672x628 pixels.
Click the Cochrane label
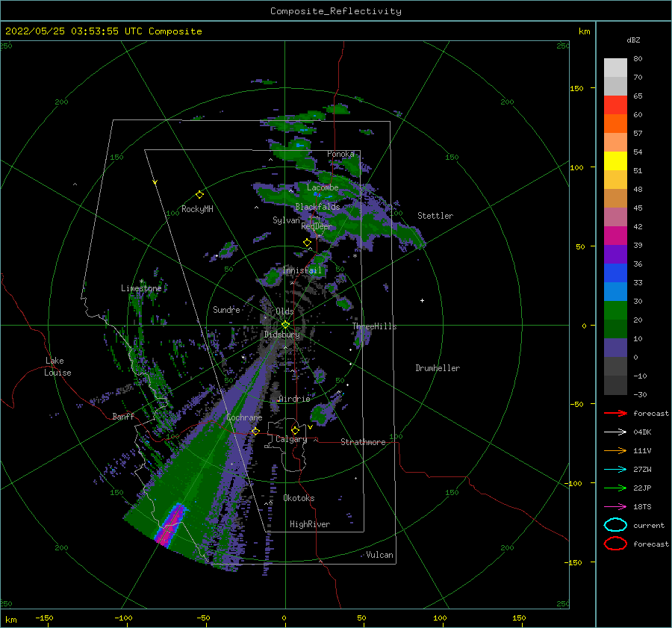tap(244, 417)
